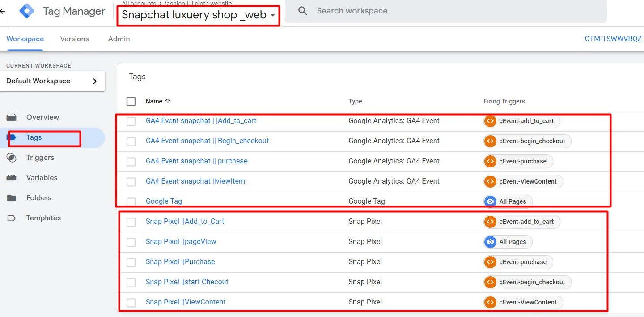The image size is (644, 317).
Task: Click the sort arrow next to Name
Action: (168, 101)
